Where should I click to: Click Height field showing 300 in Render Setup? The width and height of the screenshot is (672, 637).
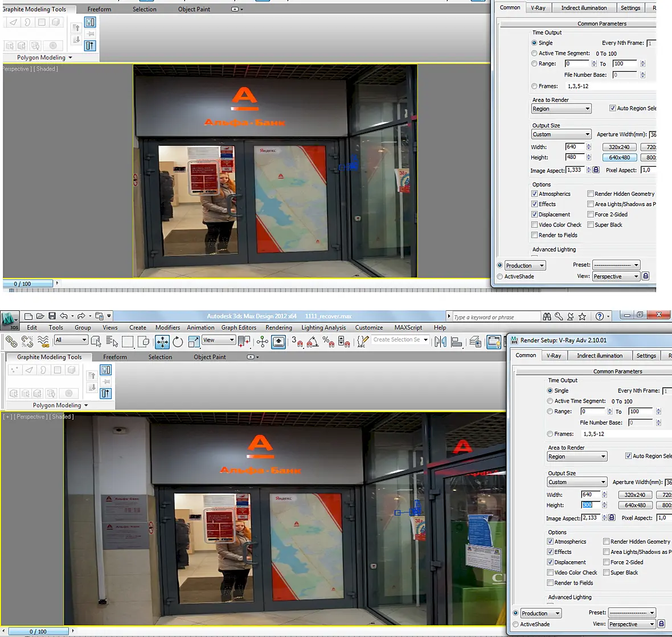(590, 505)
